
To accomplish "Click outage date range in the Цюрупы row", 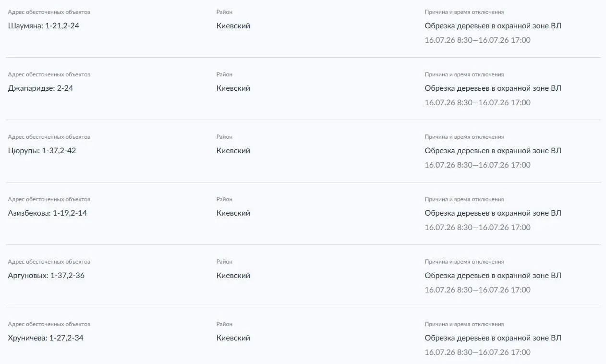I will [x=478, y=165].
